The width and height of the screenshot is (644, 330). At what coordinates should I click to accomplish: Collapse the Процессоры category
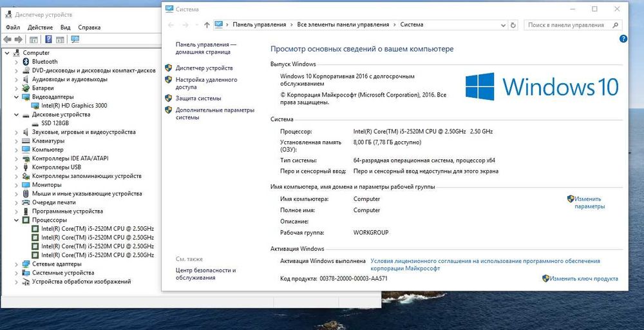[17, 220]
